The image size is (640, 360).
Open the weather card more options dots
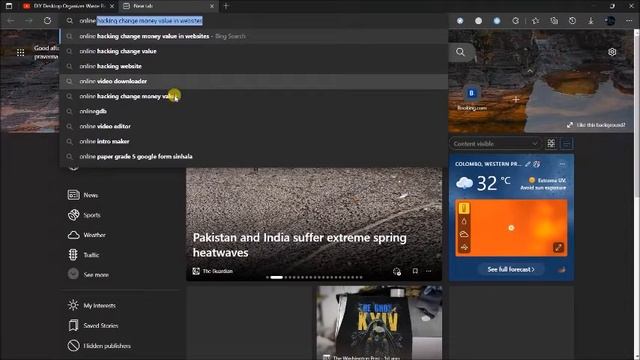562,164
